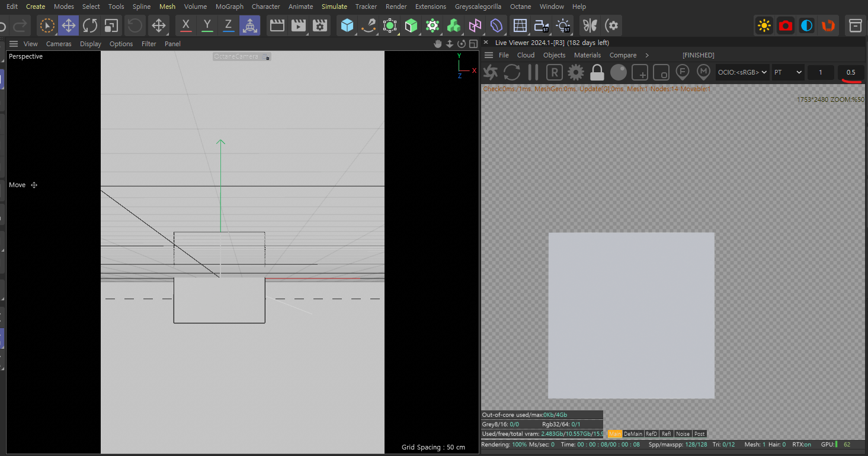Open the Greyscalegorilla menu

tap(478, 7)
